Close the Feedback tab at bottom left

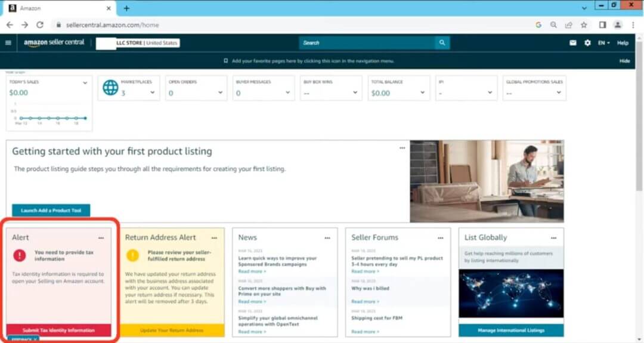click(35, 339)
